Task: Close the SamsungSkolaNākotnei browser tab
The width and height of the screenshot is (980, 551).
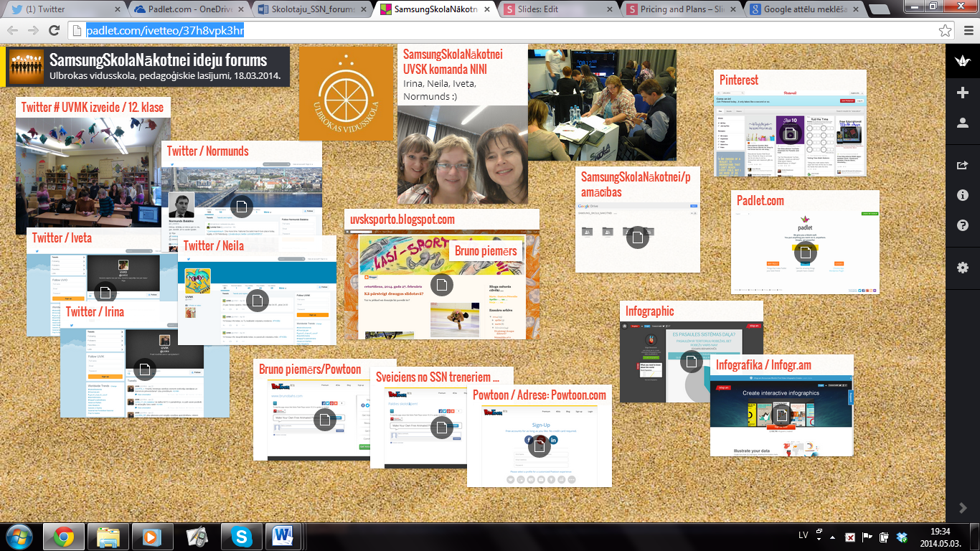Action: pyautogui.click(x=488, y=10)
